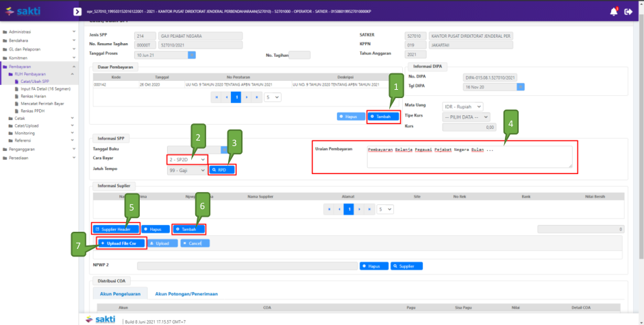This screenshot has height=325, width=644.
Task: Open Tanggal Proses calendar picker icon
Action: 192,55
